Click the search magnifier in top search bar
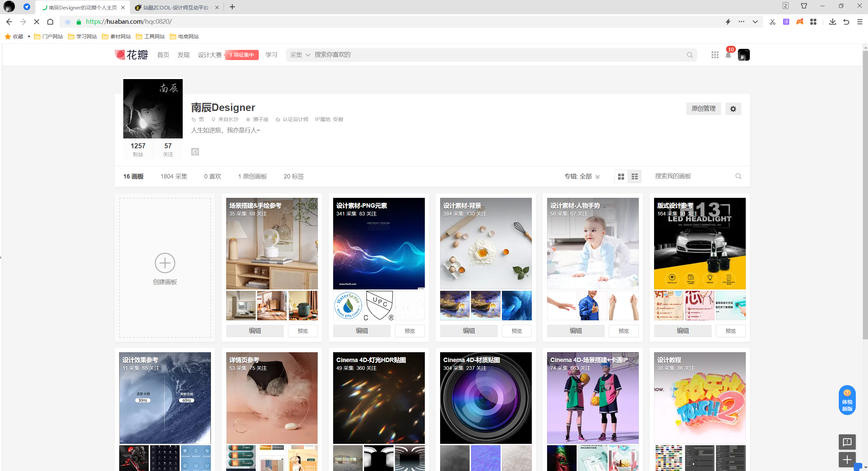868x471 pixels. point(690,55)
